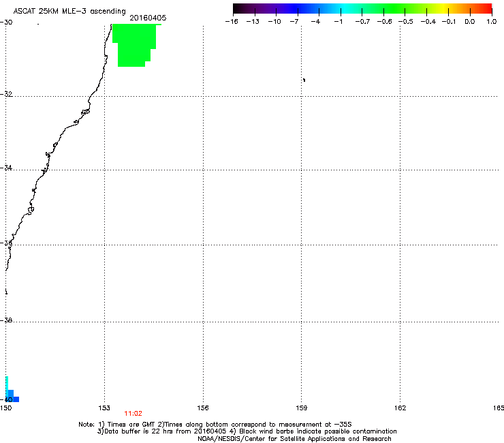
Task: Click the '-0.7' color bar label
Action: click(x=362, y=22)
